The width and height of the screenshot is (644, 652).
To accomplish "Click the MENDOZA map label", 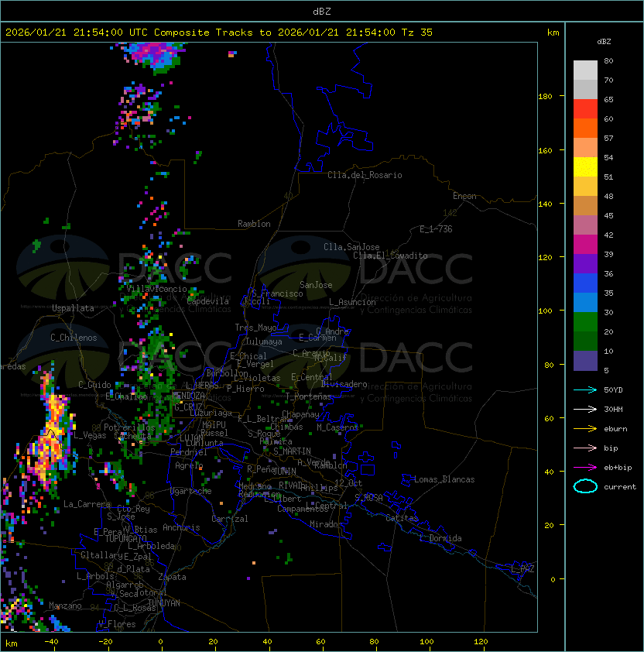I will (x=189, y=395).
